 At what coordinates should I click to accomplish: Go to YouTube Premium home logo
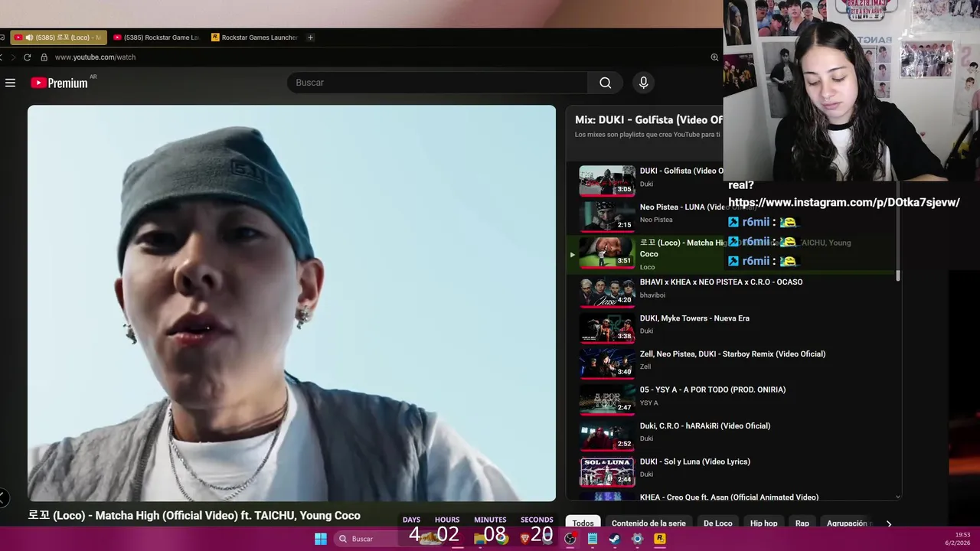click(60, 83)
